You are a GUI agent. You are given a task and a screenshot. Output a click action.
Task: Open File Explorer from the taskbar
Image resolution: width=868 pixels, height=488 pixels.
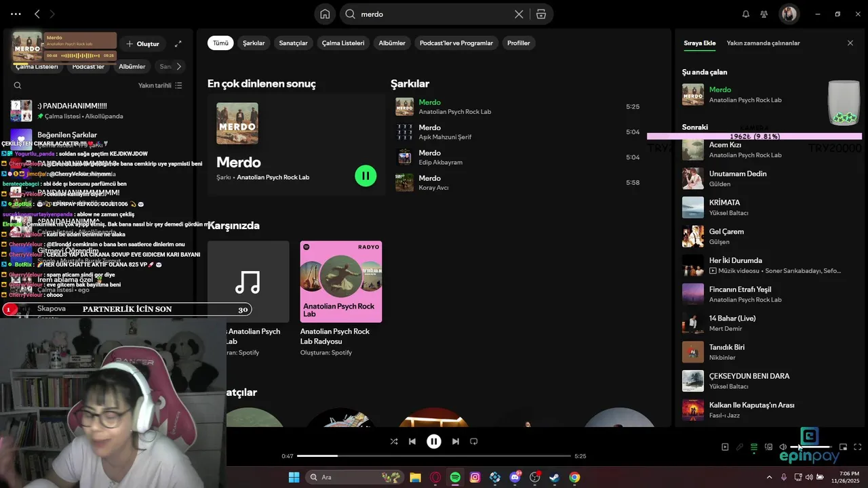[415, 477]
